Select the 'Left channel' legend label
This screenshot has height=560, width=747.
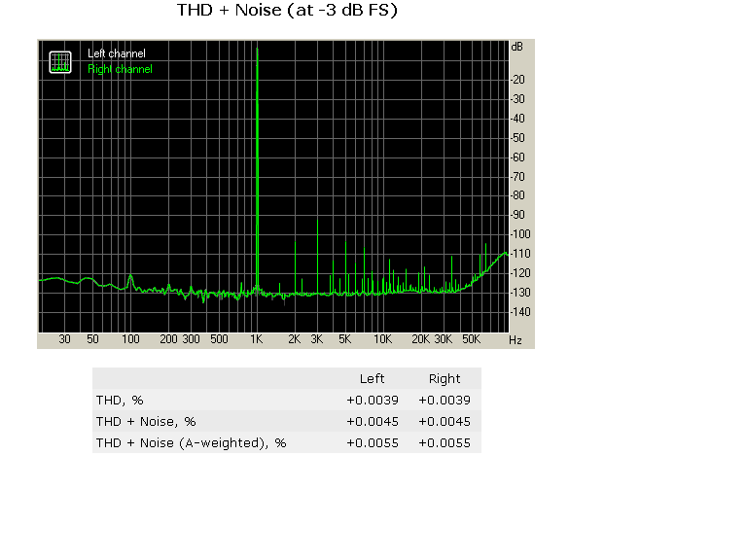[x=117, y=53]
